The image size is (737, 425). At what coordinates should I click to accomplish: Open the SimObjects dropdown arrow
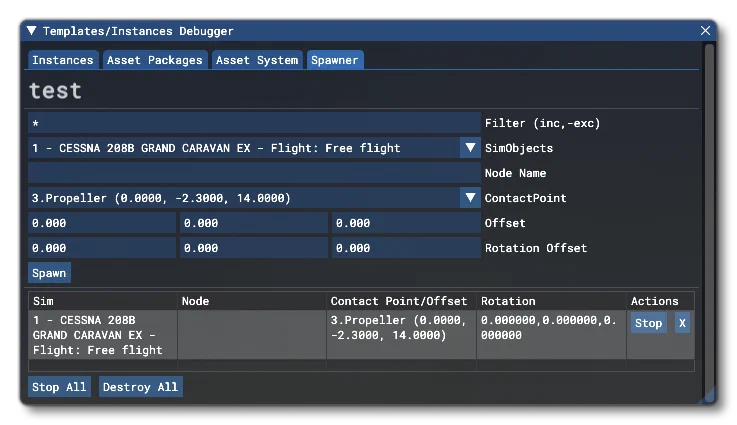tap(470, 148)
